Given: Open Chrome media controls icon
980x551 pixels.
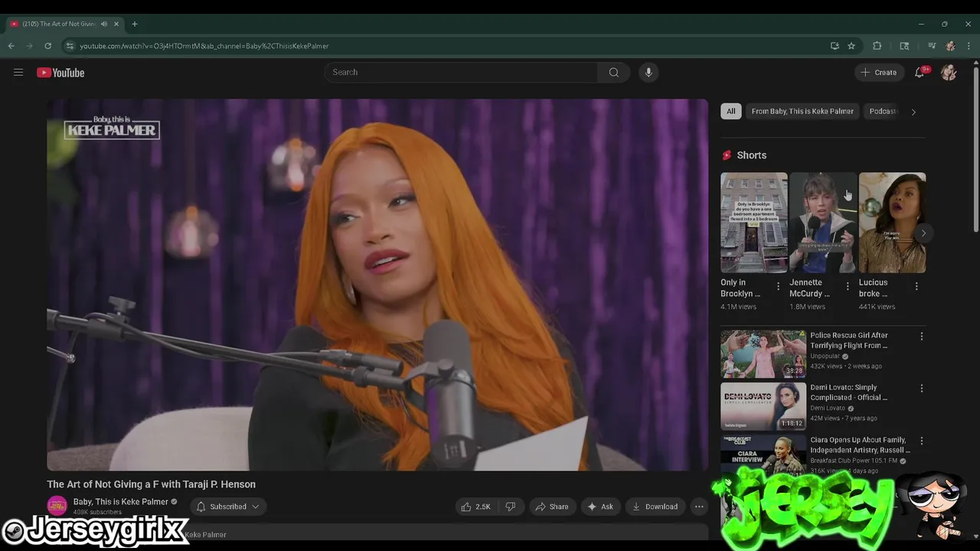Looking at the screenshot, I should click(932, 46).
